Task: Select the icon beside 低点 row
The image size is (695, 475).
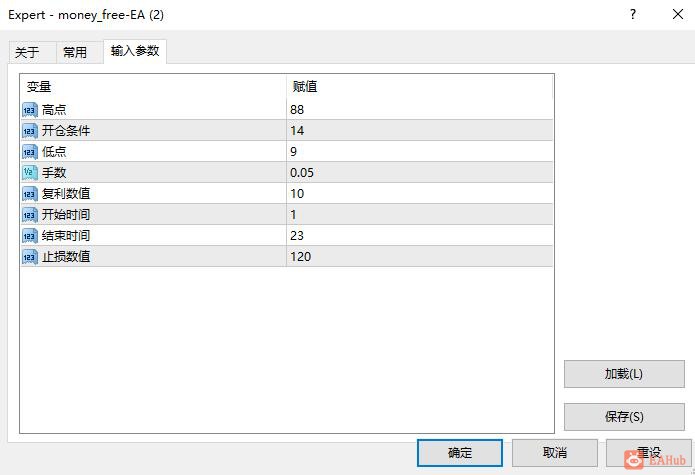Action: (x=30, y=151)
